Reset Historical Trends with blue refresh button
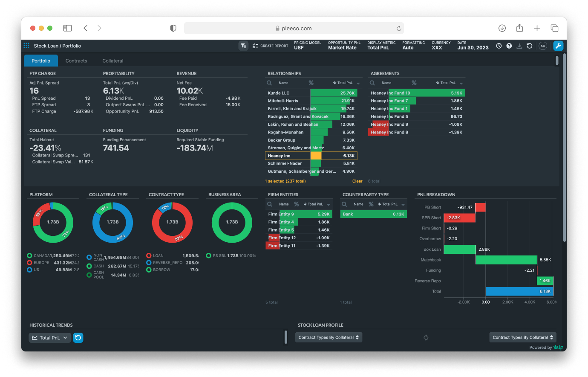This screenshot has width=588, height=377. coord(78,338)
